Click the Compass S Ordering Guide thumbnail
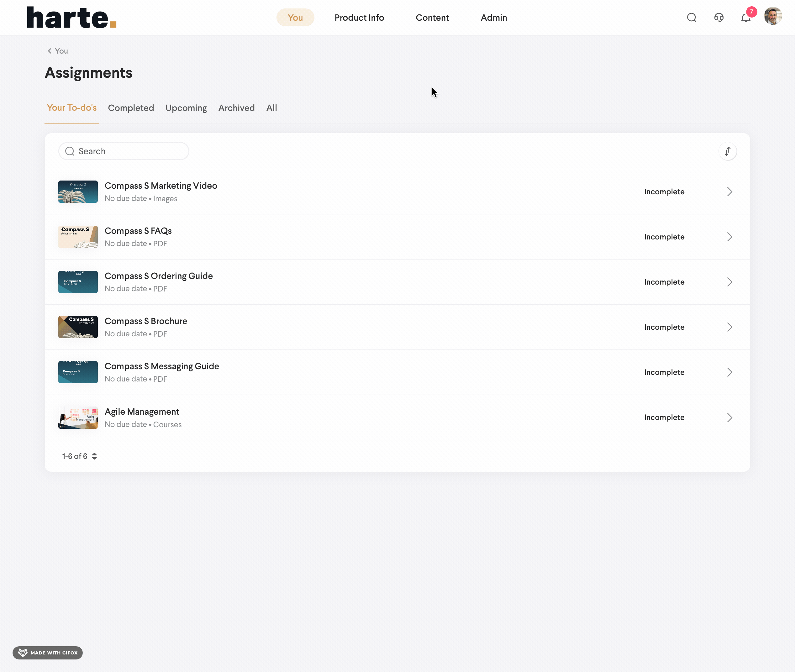Image resolution: width=795 pixels, height=672 pixels. [x=78, y=281]
